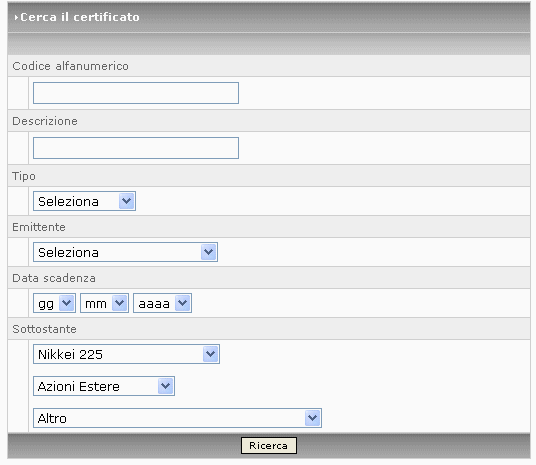Click the arrow icon on aaaa selector

click(183, 303)
